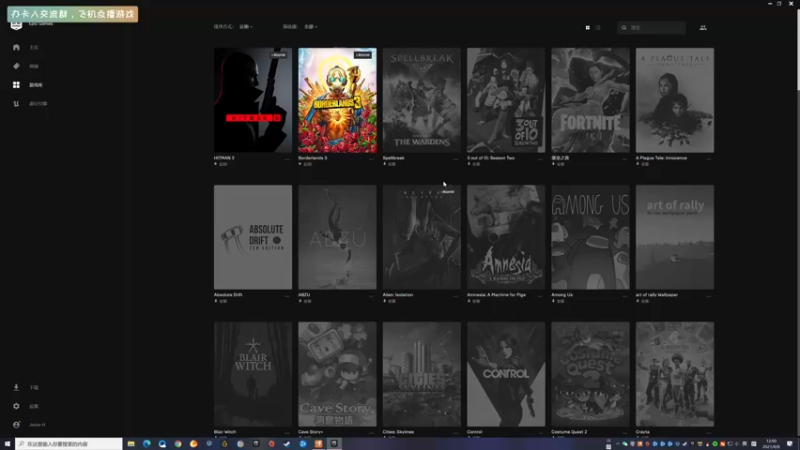Open Spellbreak game cover
Image resolution: width=800 pixels, height=450 pixels.
(422, 100)
